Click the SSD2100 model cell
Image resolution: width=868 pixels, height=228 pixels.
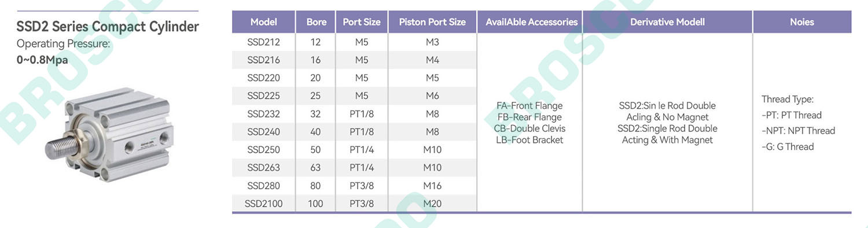coord(263,204)
